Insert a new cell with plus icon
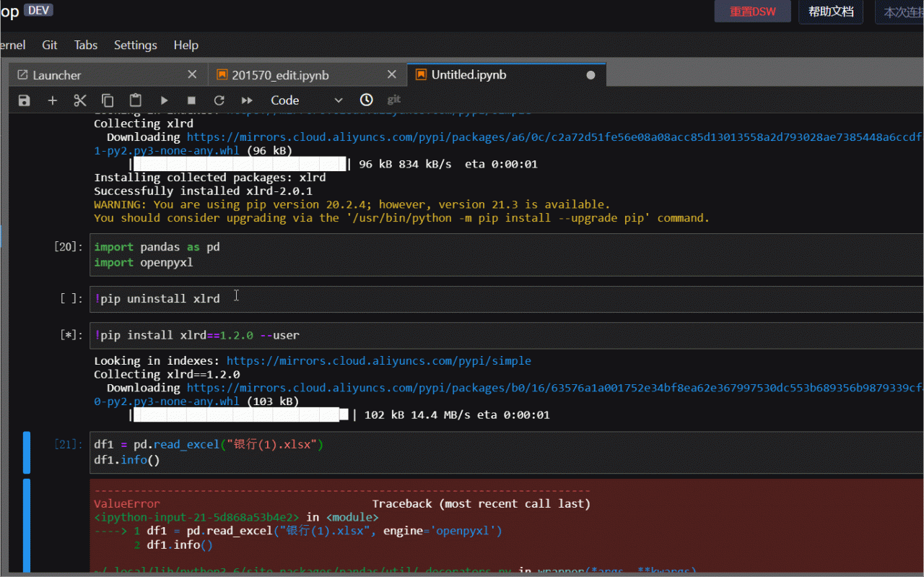The height and width of the screenshot is (577, 924). pos(52,100)
